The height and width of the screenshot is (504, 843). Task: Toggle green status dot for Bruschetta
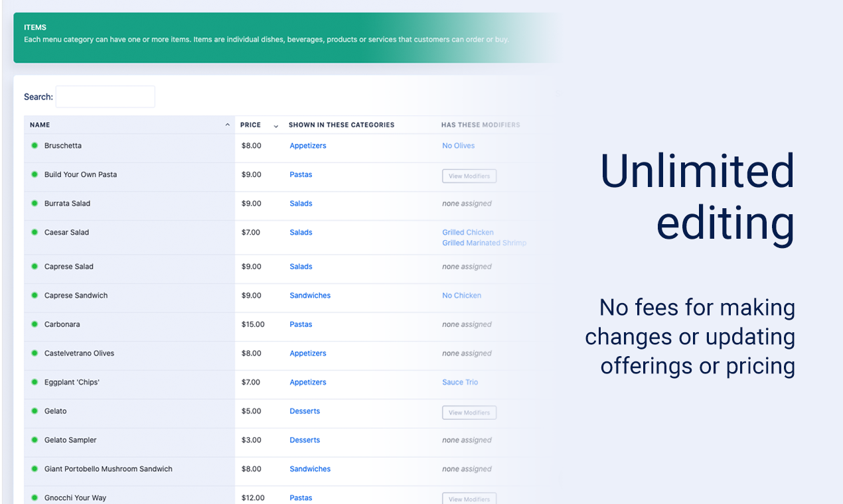point(35,145)
